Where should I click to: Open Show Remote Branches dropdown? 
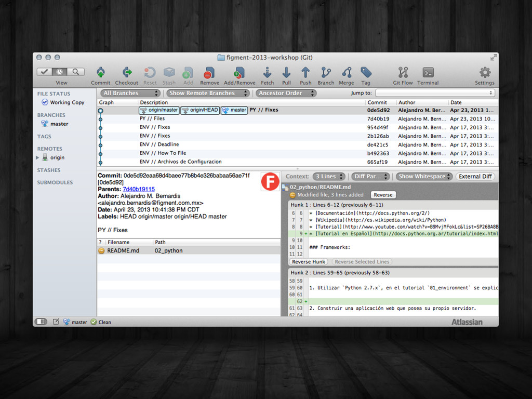tap(208, 93)
